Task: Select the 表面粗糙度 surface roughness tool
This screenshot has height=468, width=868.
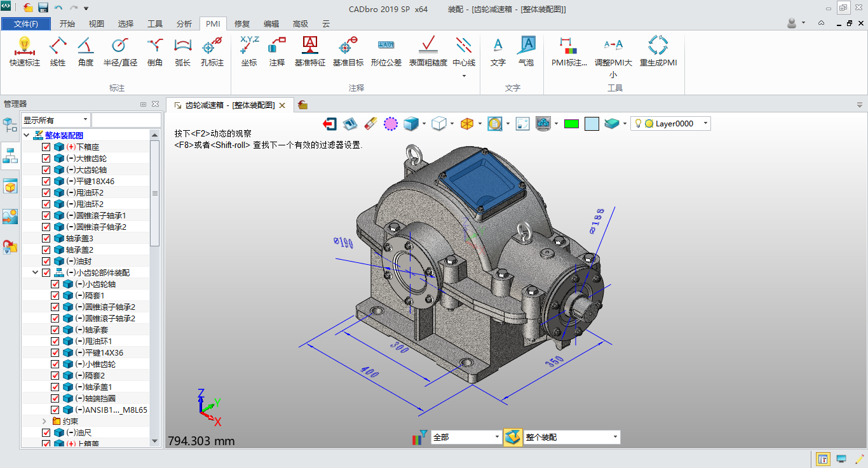Action: click(x=428, y=51)
